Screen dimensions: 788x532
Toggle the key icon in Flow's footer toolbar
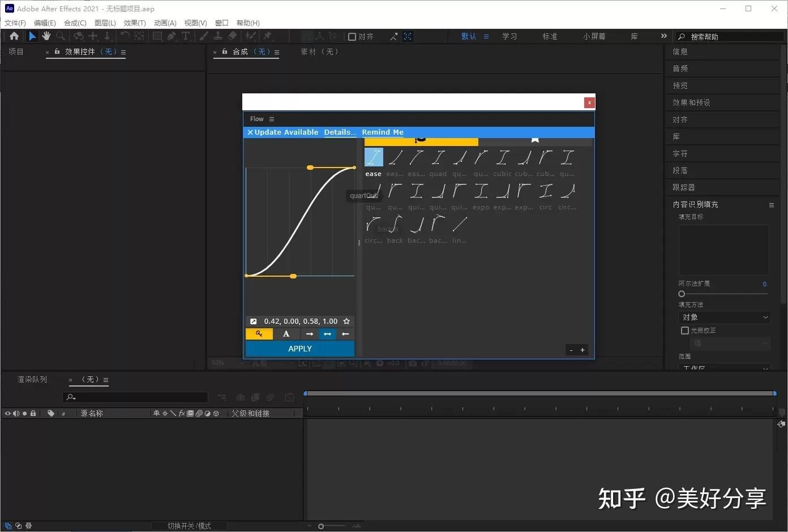(x=259, y=333)
